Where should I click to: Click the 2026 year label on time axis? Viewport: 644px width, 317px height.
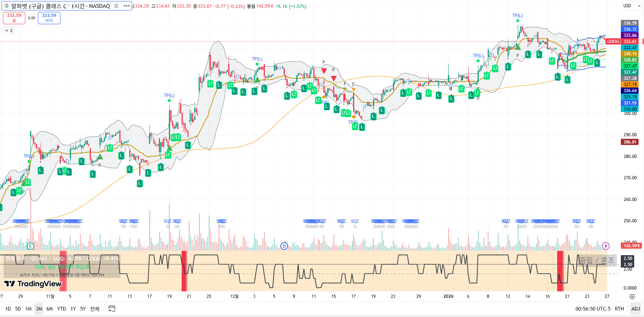tap(448, 296)
